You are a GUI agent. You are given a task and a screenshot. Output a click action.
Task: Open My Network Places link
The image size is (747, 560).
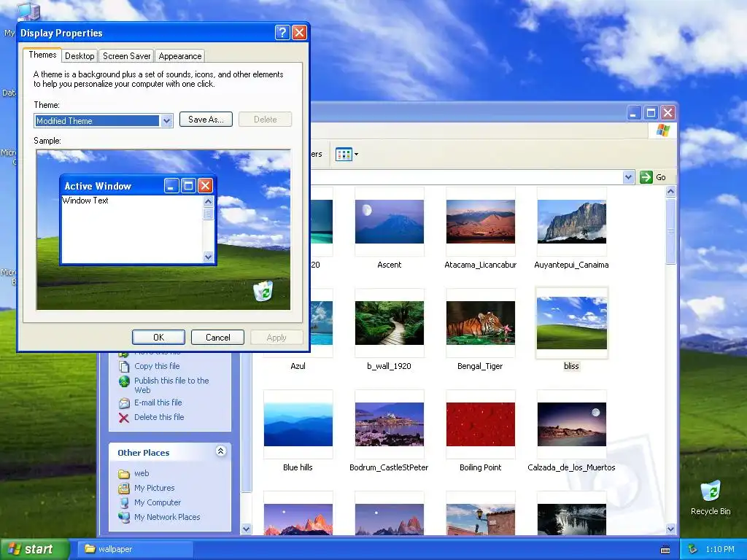[x=167, y=517]
